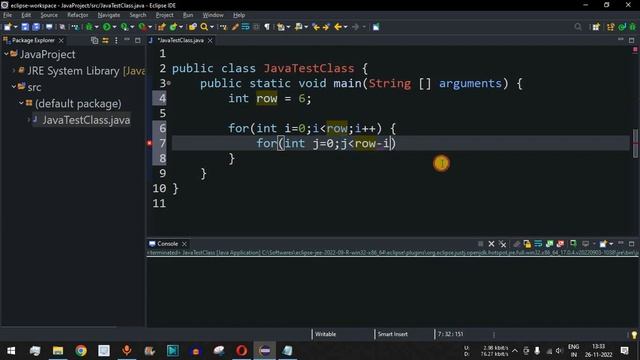Image resolution: width=640 pixels, height=360 pixels.
Task: Save the file with Save icon
Action: point(25,27)
